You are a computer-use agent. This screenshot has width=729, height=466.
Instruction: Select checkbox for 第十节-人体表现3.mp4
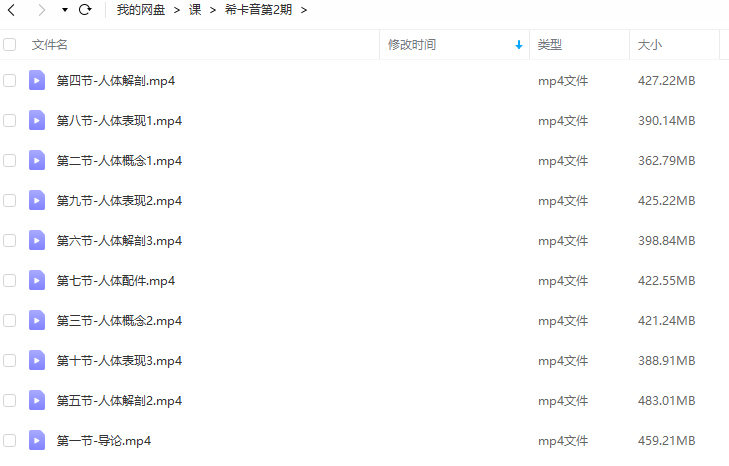coord(9,360)
